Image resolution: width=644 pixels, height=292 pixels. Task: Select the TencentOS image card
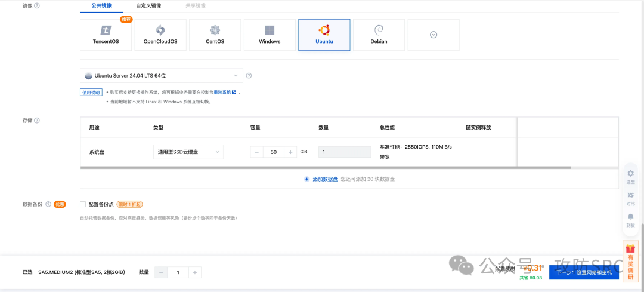tap(106, 35)
